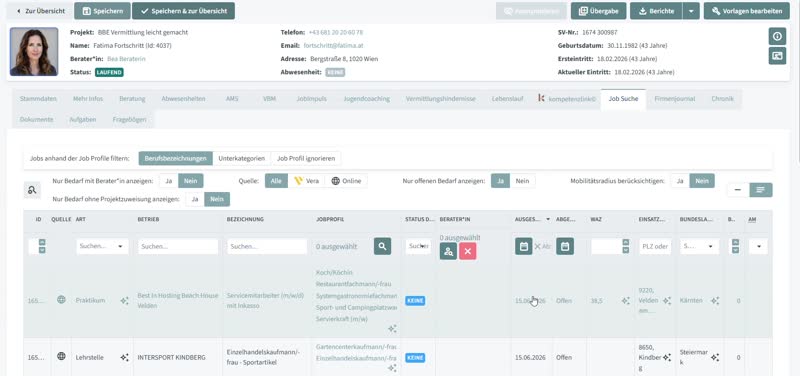This screenshot has height=376, width=800.
Task: Click the sparkle icon next to 38,5 hours
Action: pyautogui.click(x=626, y=301)
